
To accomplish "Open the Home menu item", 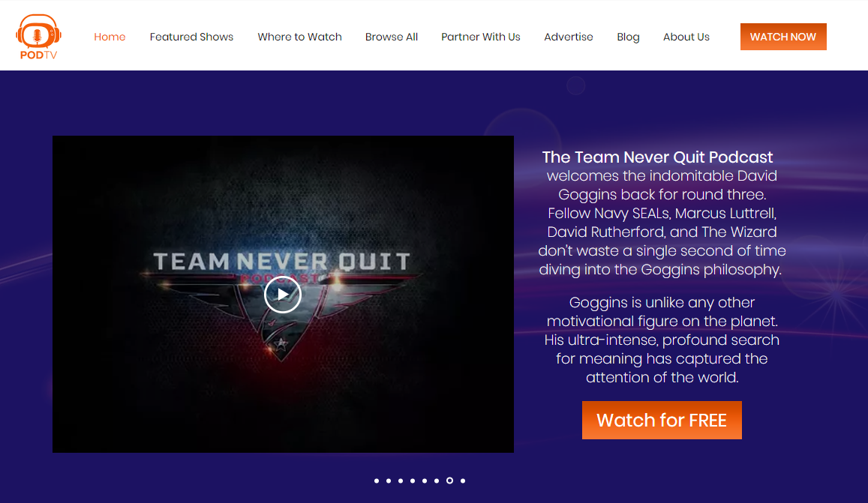I will (110, 37).
